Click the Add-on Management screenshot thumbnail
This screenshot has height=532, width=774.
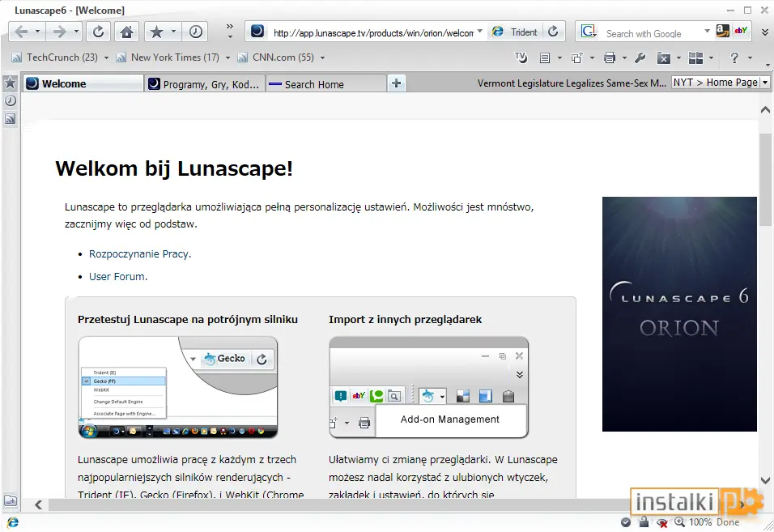tap(428, 387)
